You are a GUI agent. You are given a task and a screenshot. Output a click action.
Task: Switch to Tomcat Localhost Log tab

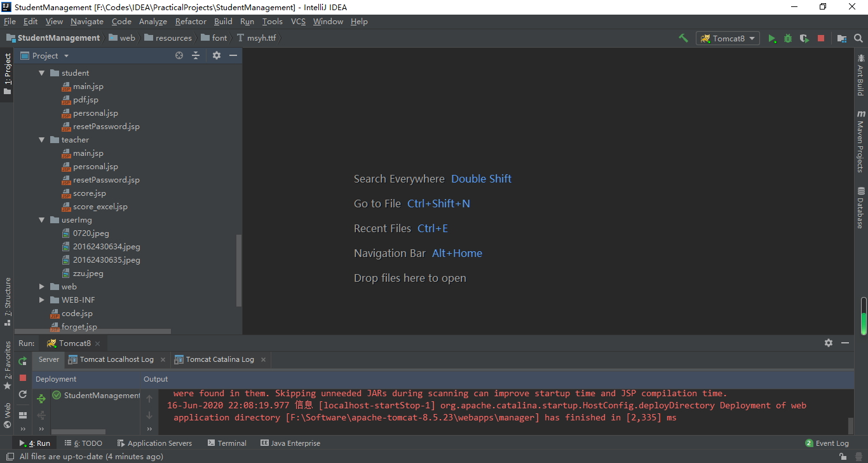(x=116, y=359)
